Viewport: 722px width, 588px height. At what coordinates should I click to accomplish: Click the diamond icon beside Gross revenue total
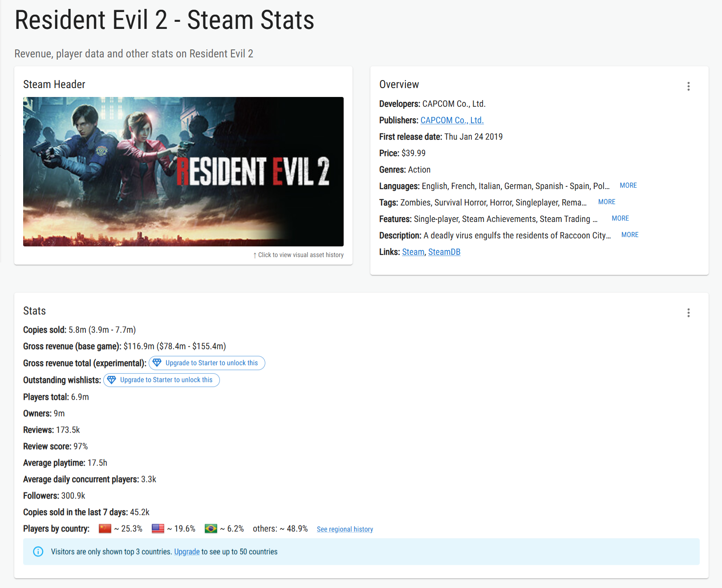pyautogui.click(x=157, y=362)
